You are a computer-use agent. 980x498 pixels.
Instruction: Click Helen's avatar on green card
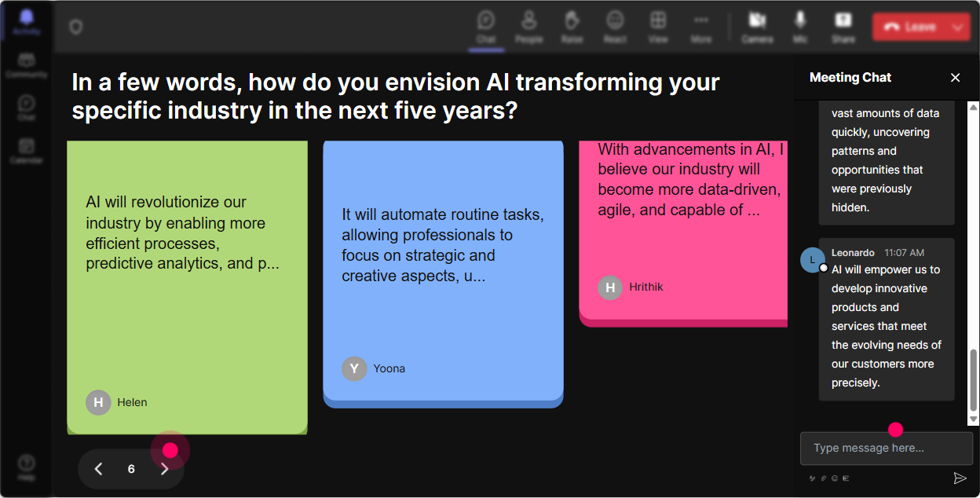[x=98, y=402]
